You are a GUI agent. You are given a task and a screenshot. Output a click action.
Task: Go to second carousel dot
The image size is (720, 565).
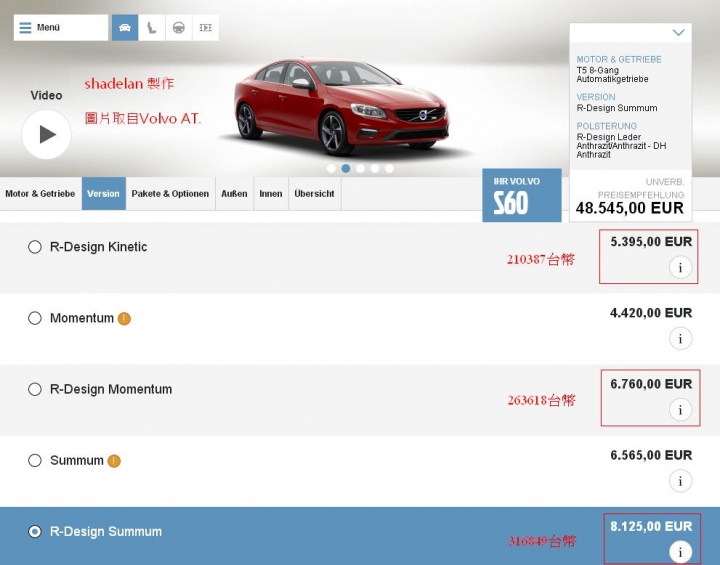click(x=346, y=169)
